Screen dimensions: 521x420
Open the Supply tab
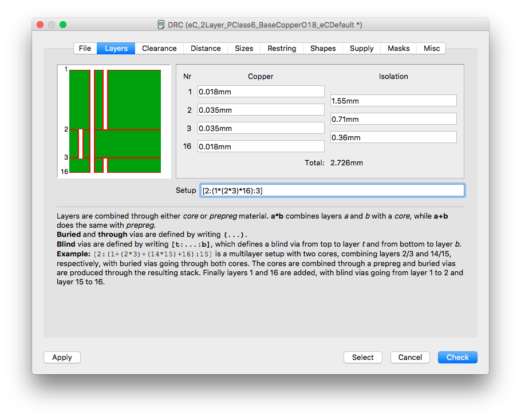[361, 49]
